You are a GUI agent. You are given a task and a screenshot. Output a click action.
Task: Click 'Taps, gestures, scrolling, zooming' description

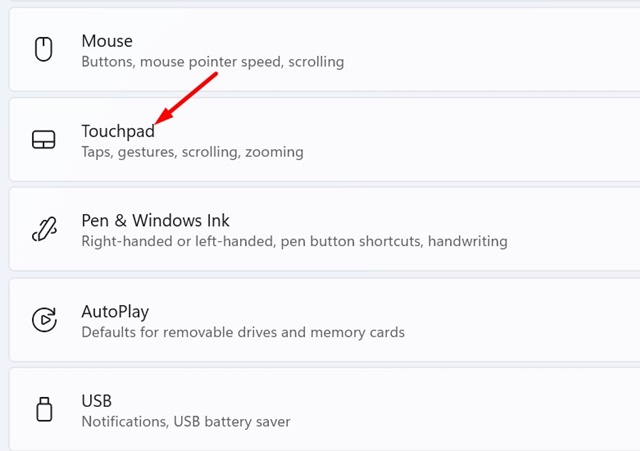coord(192,152)
